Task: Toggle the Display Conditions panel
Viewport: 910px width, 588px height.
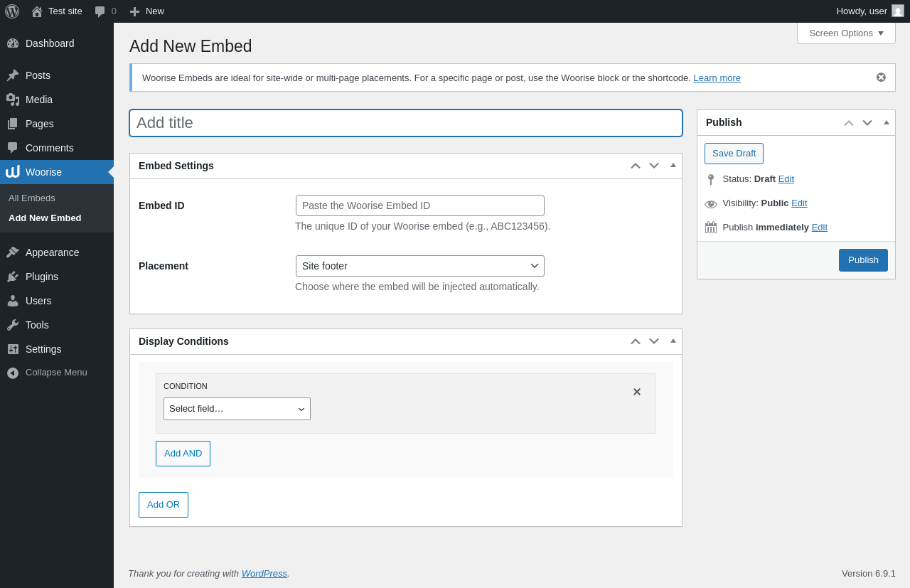Action: coord(673,341)
